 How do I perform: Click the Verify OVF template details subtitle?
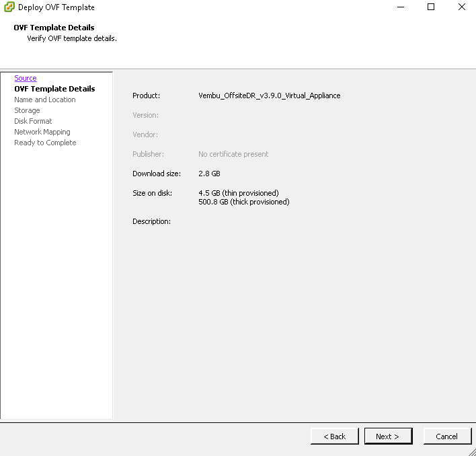72,38
